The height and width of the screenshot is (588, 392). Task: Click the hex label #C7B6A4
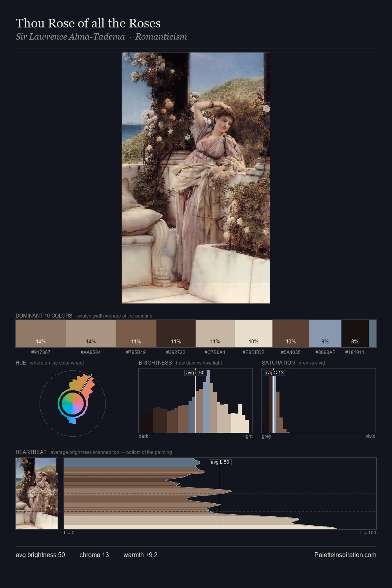[215, 352]
